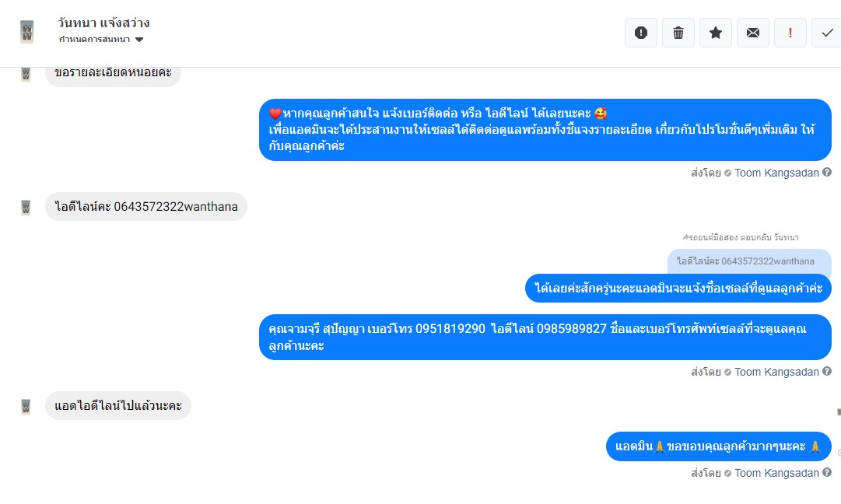
Task: Select the blue message starting with the red heart emoji
Action: [x=545, y=130]
